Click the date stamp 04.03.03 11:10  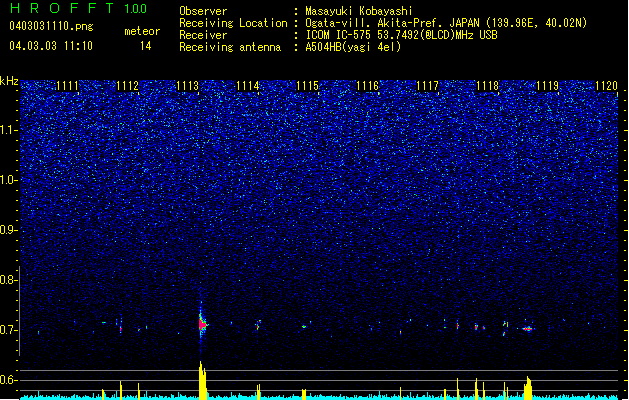(51, 46)
